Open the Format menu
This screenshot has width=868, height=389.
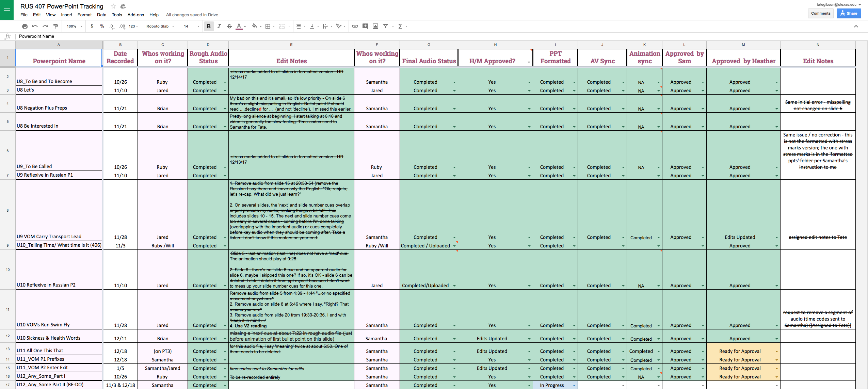click(84, 15)
